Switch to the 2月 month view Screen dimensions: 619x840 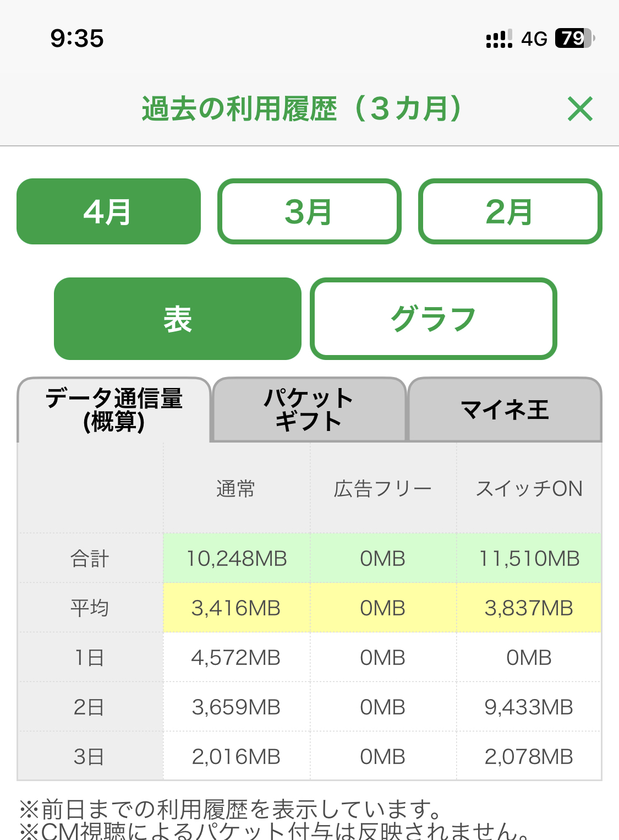pyautogui.click(x=510, y=211)
